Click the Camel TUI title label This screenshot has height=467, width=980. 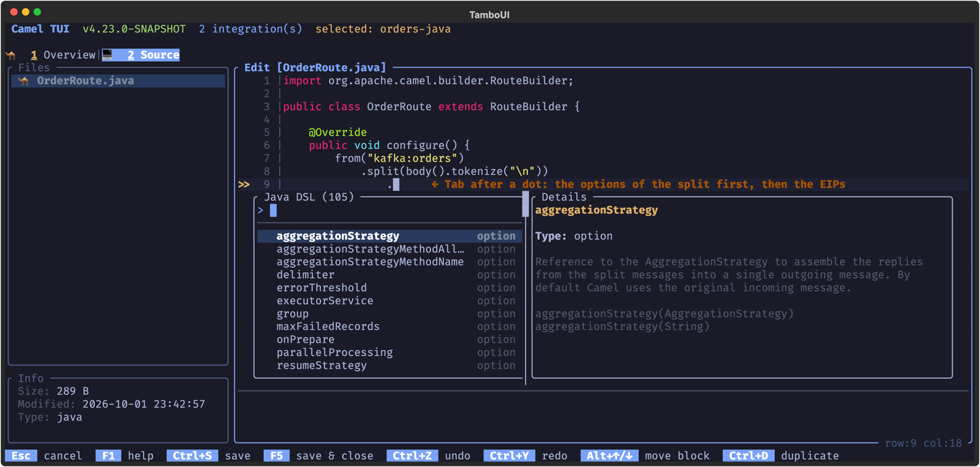pyautogui.click(x=40, y=29)
